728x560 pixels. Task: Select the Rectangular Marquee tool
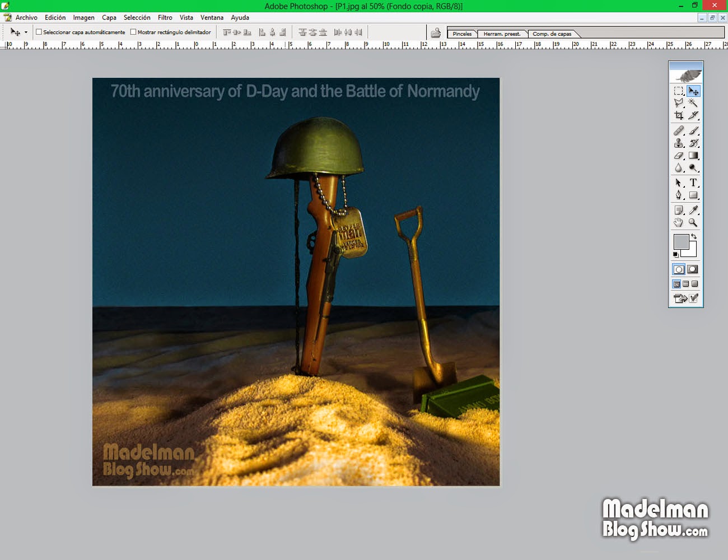pyautogui.click(x=679, y=91)
